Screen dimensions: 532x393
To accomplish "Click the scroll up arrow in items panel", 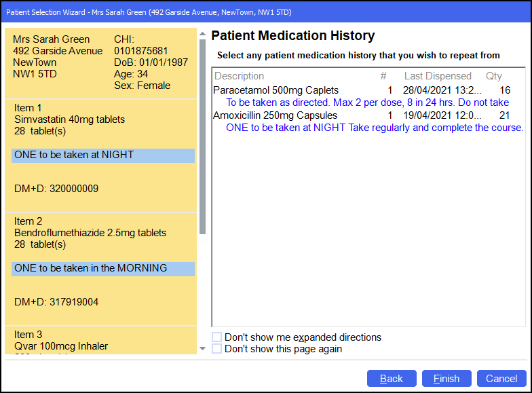I will 202,34.
